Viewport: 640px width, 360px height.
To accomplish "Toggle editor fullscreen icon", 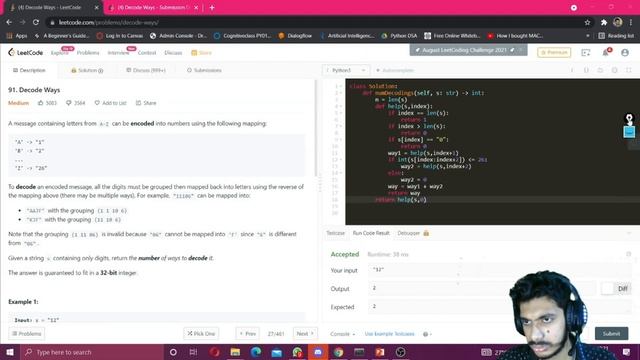I will click(x=629, y=70).
